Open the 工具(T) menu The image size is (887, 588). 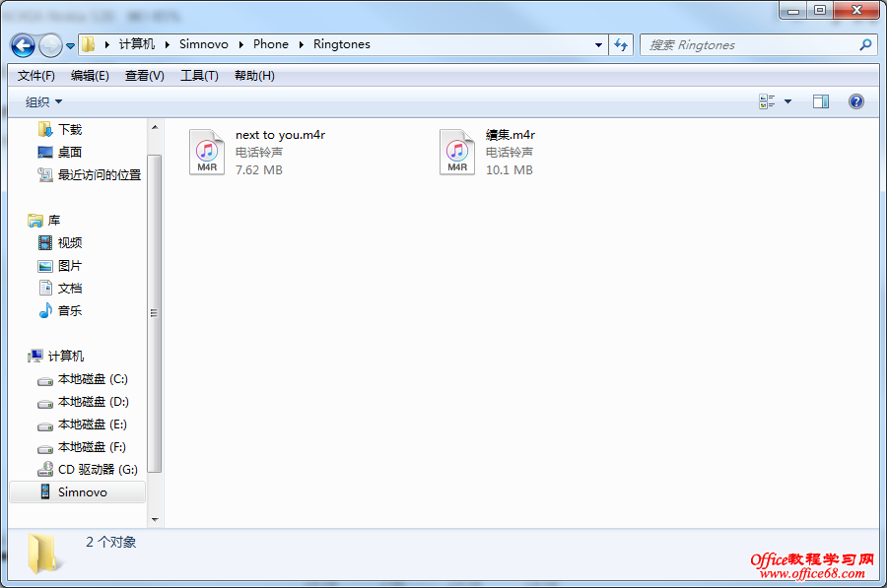pos(199,76)
